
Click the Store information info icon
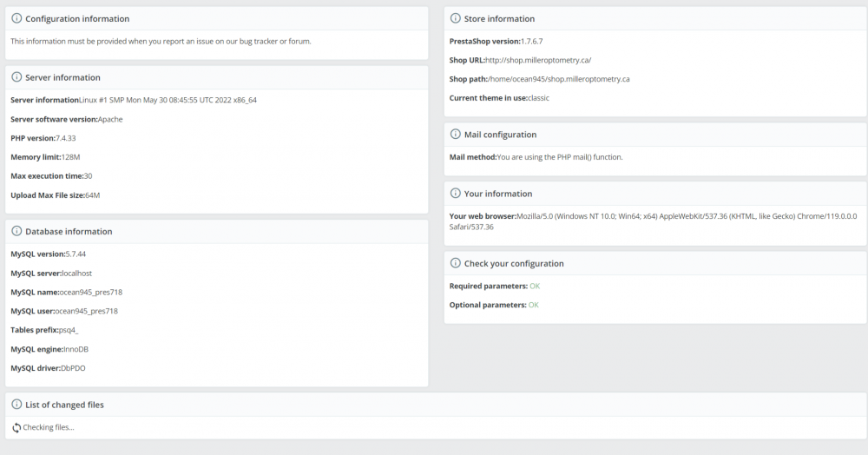(x=456, y=18)
